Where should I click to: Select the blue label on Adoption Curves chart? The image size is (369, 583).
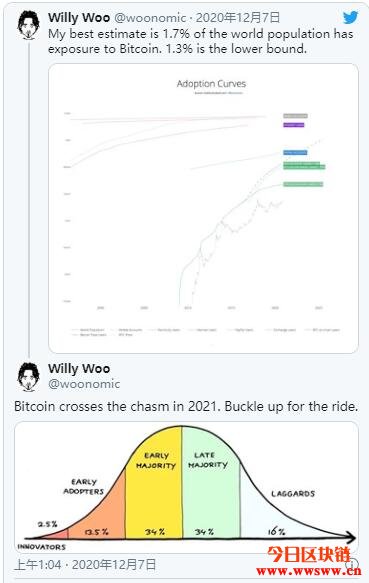click(295, 152)
